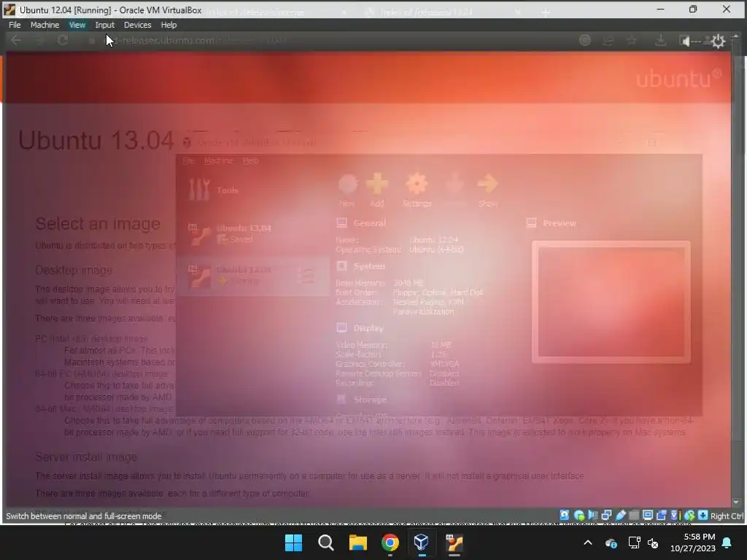Open the Manager window's Help menu
Image resolution: width=747 pixels, height=560 pixels.
tap(251, 160)
